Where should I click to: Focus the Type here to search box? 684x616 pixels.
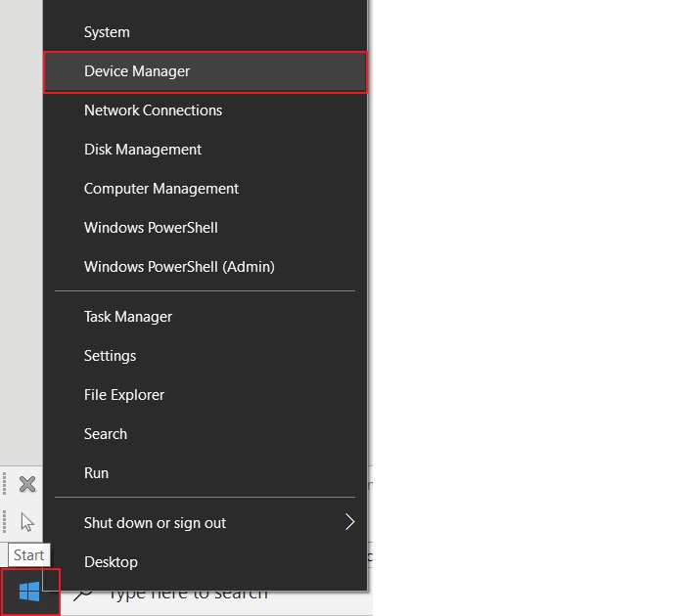(216, 602)
